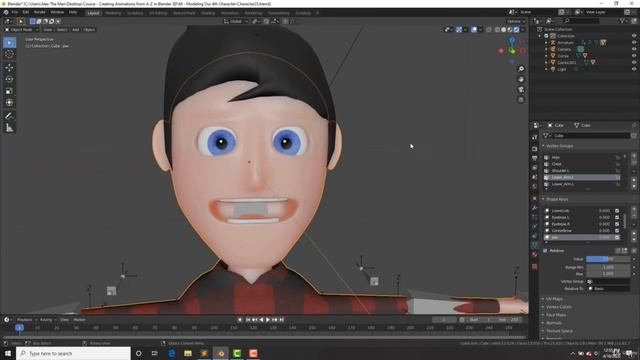Viewport: 640px width, 360px height.
Task: Switch to the Sculpting workspace tab
Action: click(x=135, y=13)
